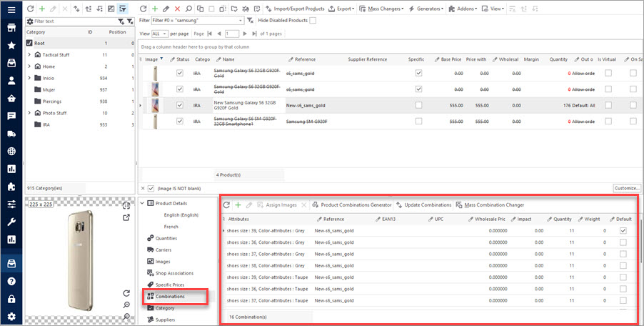Expand the Inicio category

click(x=29, y=78)
